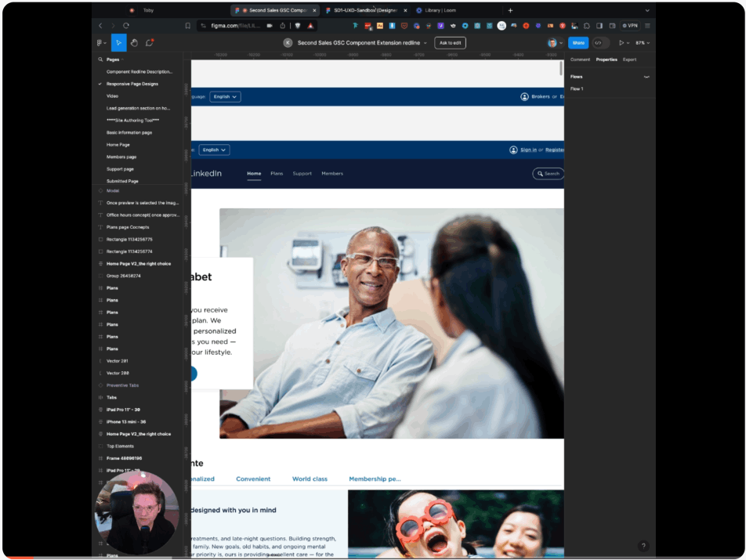
Task: Switch to the Export tab
Action: coord(629,60)
